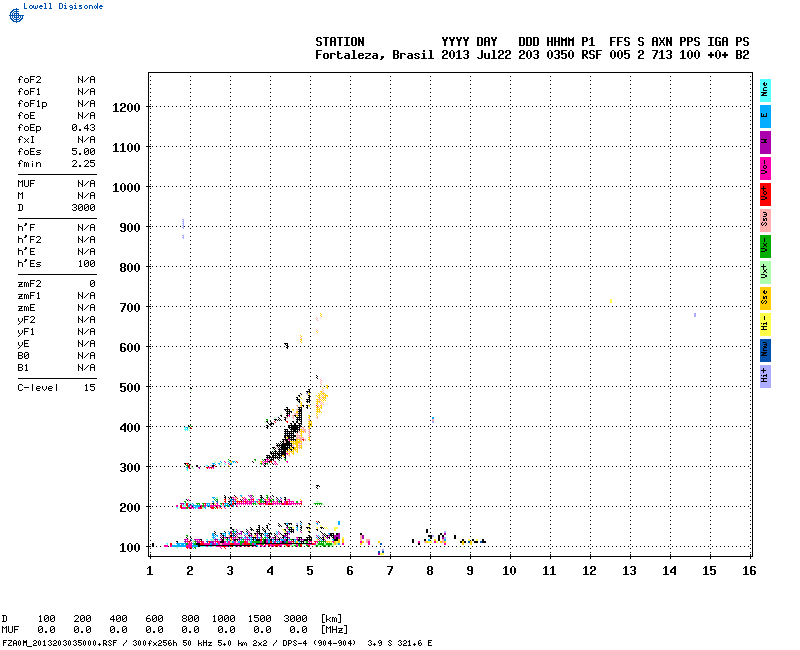The image size is (800, 650).
Task: Click the 1200 height axis label
Action: [126, 108]
